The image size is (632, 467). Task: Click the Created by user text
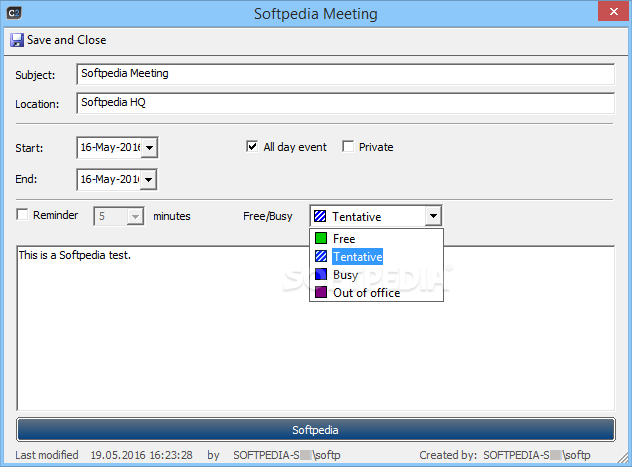click(536, 455)
